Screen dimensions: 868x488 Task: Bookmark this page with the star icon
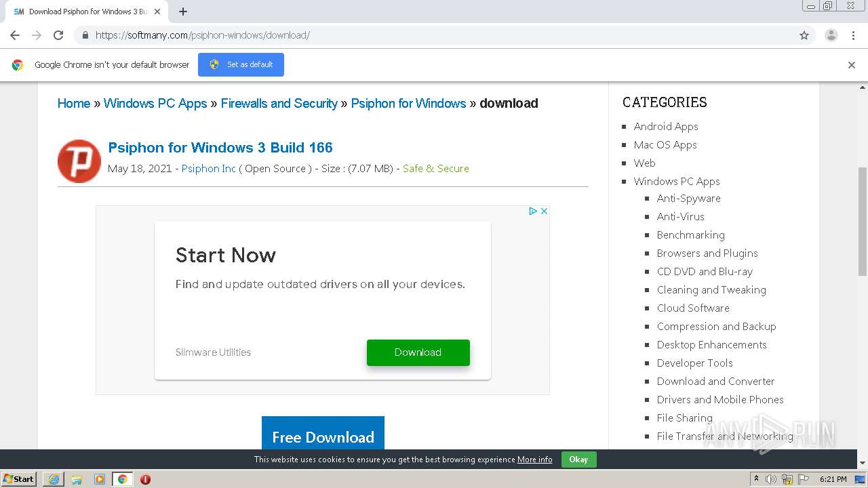(804, 35)
